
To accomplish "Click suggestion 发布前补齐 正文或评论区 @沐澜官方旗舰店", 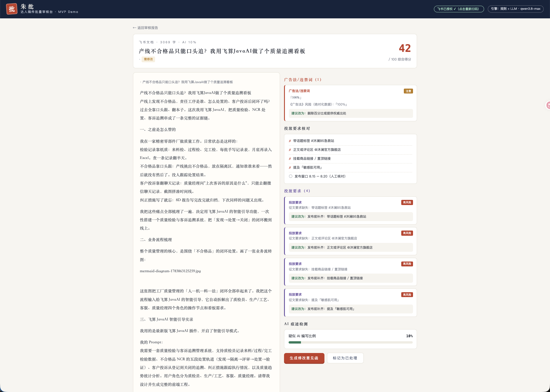I will (x=351, y=247).
